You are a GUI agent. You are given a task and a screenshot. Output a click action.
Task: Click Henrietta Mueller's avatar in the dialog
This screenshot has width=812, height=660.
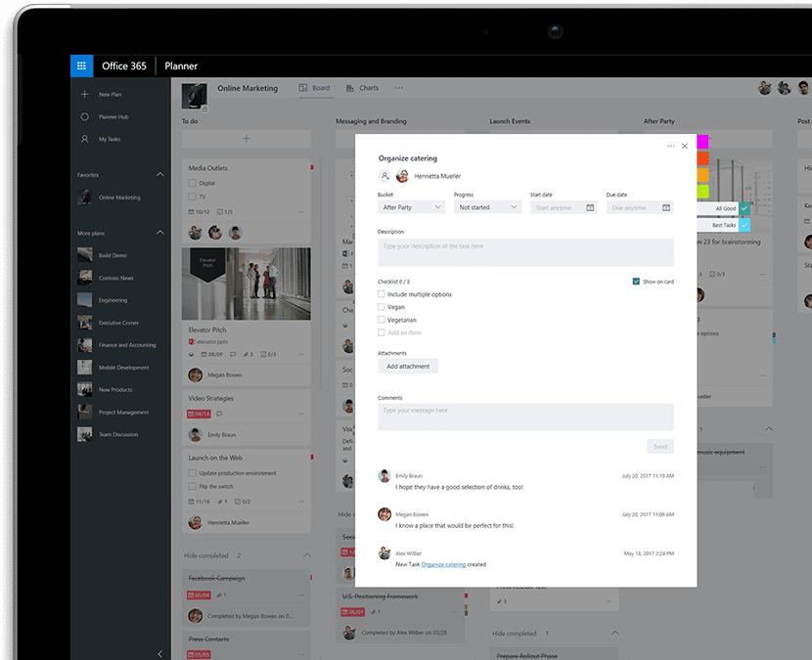click(402, 176)
